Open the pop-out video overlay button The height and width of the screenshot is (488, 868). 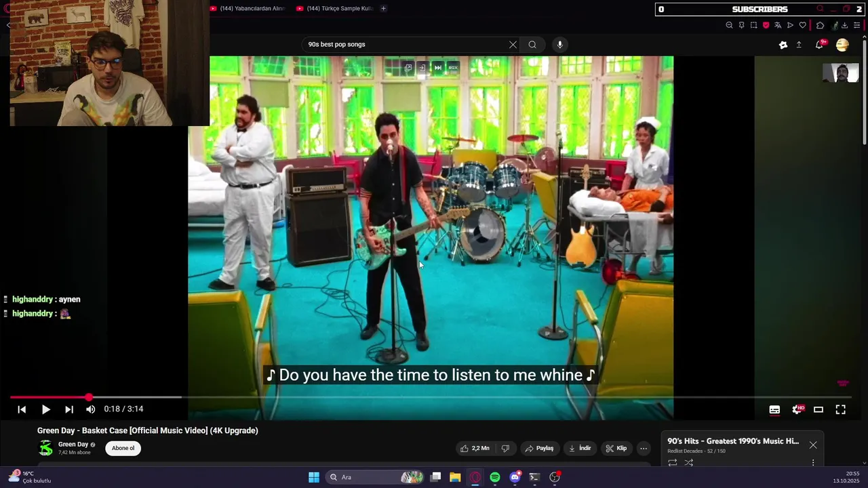(x=408, y=68)
